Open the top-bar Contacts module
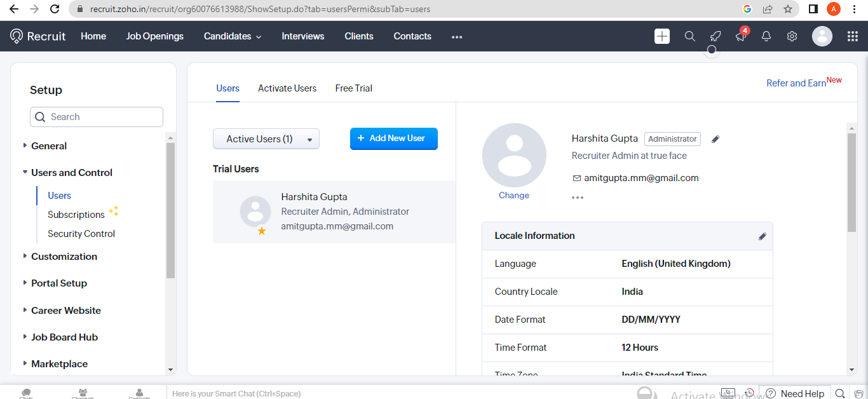Viewport: 868px width, 399px height. [412, 36]
